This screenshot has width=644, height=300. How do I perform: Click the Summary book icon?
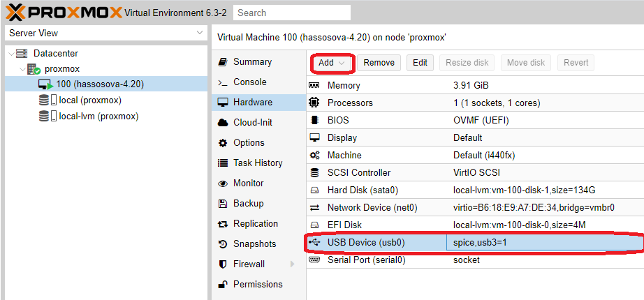(x=223, y=62)
